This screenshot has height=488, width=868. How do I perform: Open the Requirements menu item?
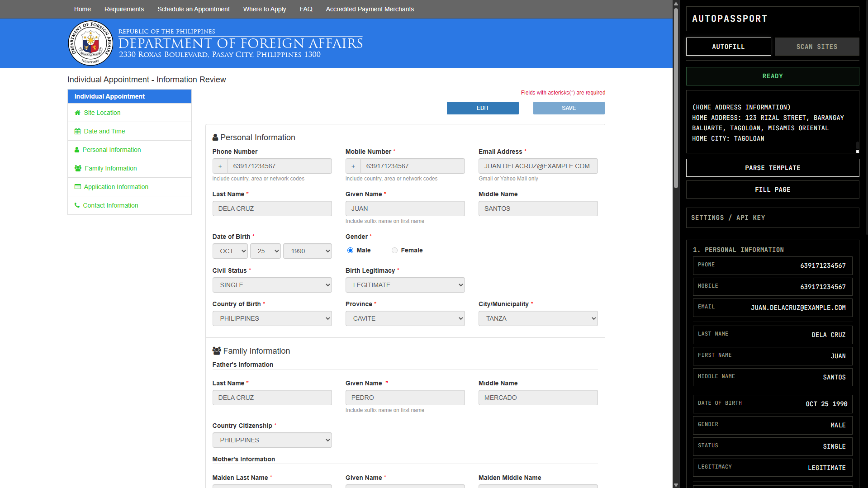click(124, 9)
